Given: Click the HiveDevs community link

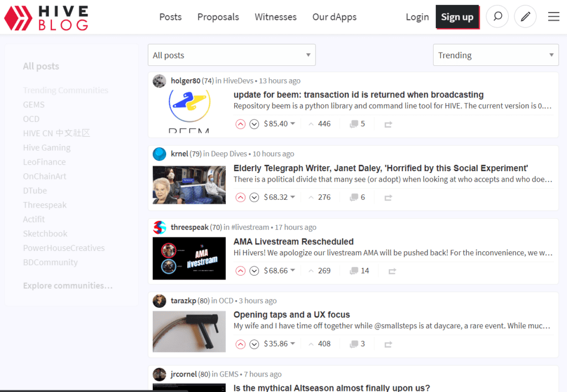Looking at the screenshot, I should pos(238,81).
